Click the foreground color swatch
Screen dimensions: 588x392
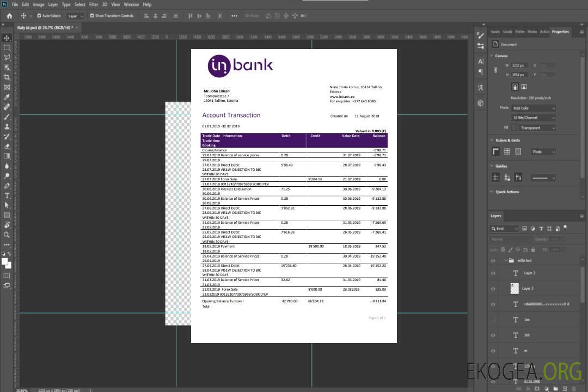[x=5, y=262]
